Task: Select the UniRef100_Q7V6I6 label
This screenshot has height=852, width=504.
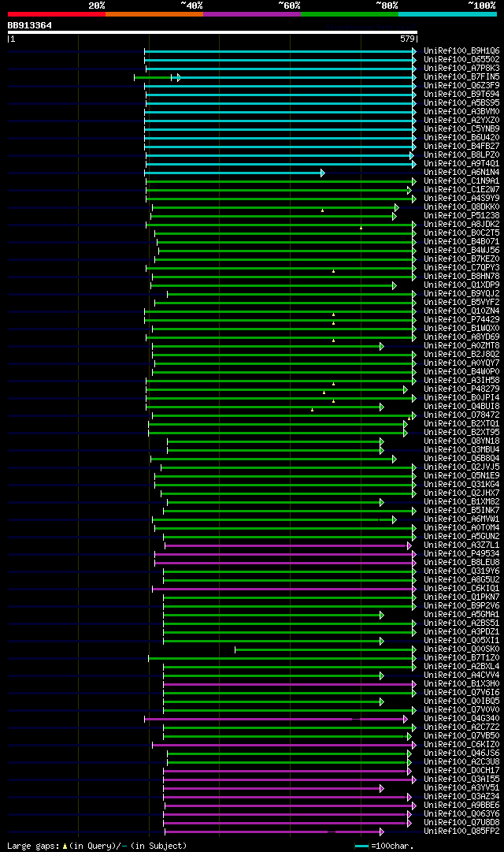Action: (x=461, y=693)
